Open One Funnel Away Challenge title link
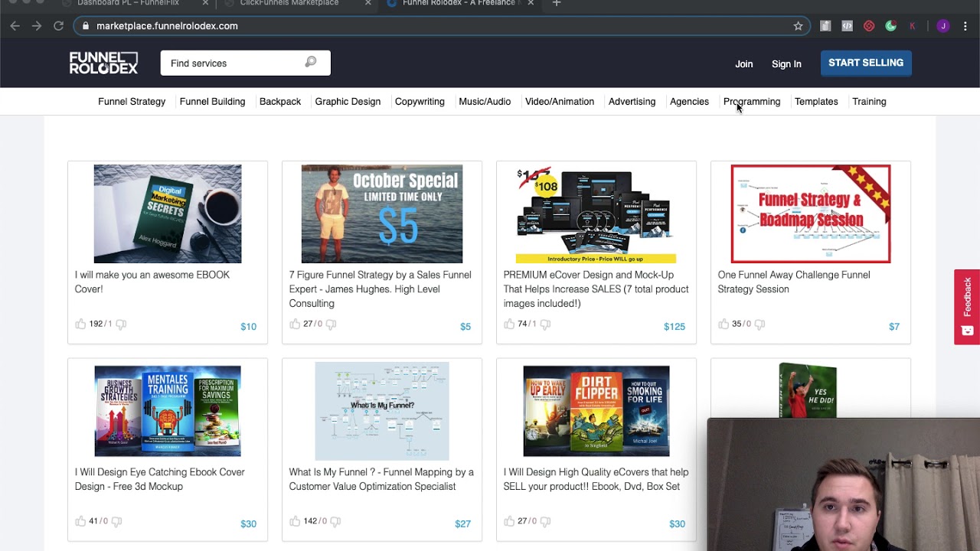This screenshot has width=980, height=551. click(x=794, y=282)
